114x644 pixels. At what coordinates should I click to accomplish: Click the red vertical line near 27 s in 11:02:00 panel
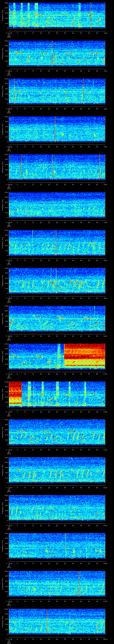(52, 53)
